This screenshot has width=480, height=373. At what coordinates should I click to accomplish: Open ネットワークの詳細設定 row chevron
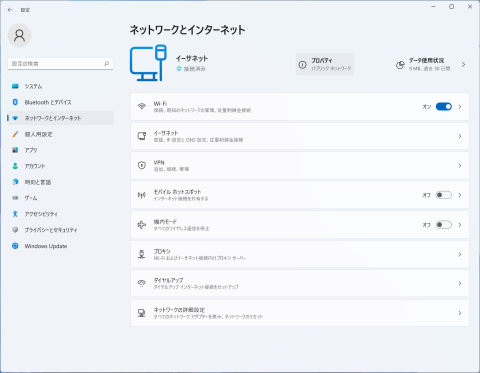(460, 313)
